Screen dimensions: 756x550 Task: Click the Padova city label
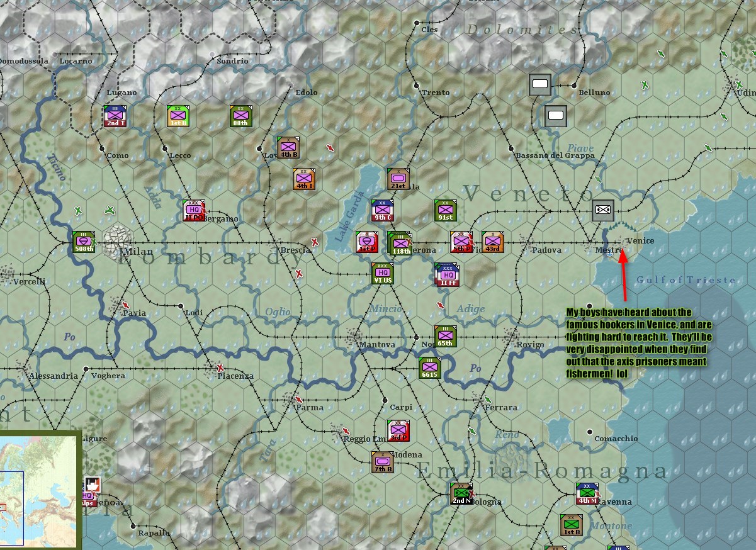[546, 250]
